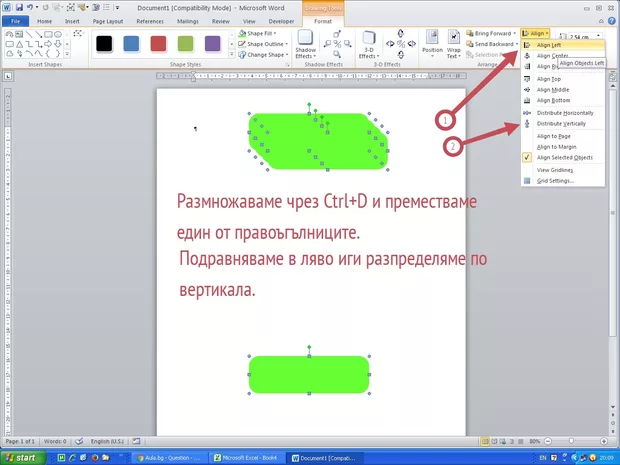
Task: Click the Save icon in Quick Access
Action: point(19,7)
